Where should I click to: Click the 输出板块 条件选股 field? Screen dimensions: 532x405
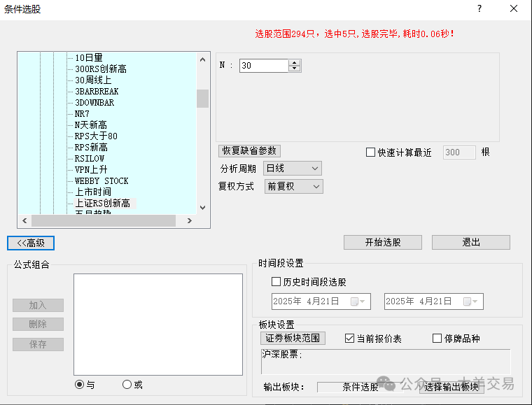(x=360, y=387)
